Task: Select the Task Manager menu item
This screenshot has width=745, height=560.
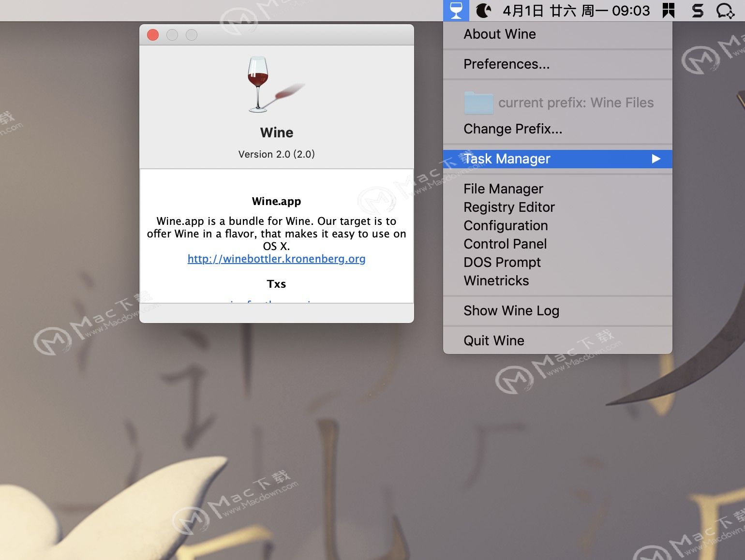Action: [558, 159]
